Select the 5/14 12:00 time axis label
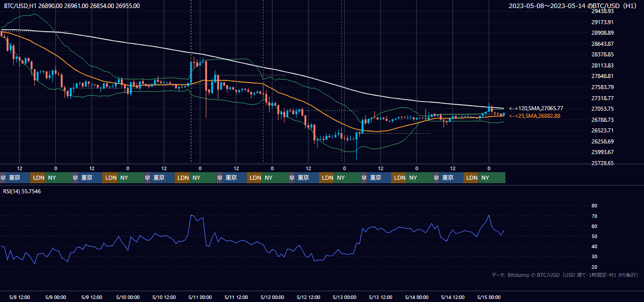This screenshot has width=644, height=302. 453,297
